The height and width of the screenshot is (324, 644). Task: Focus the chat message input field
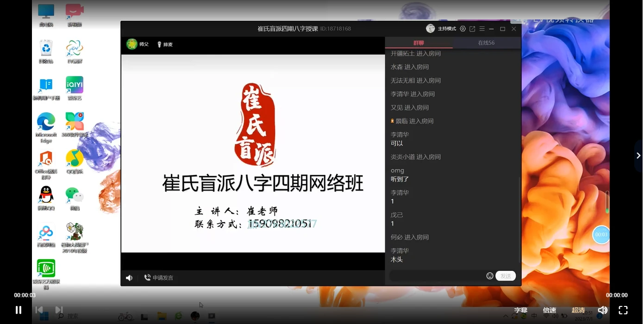click(437, 276)
